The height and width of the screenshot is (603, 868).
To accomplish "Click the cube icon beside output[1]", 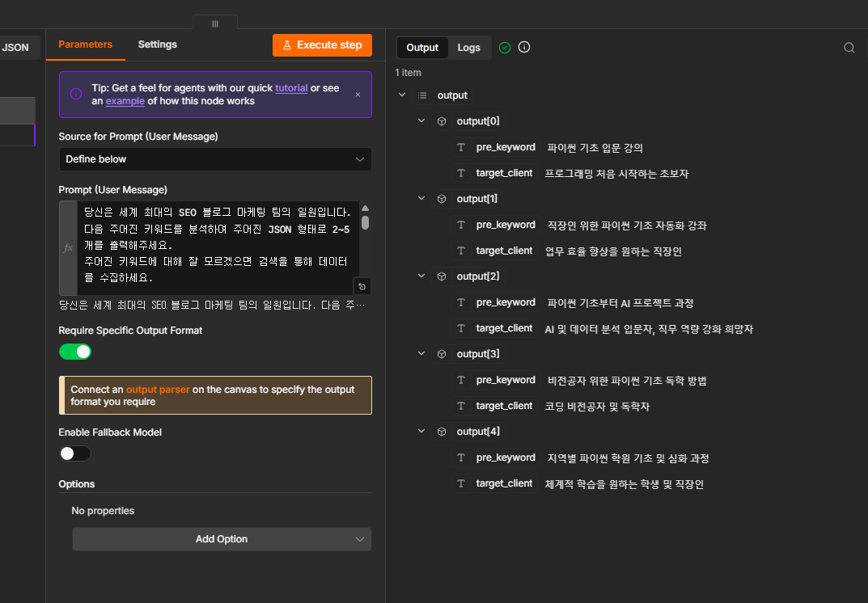I will [441, 199].
